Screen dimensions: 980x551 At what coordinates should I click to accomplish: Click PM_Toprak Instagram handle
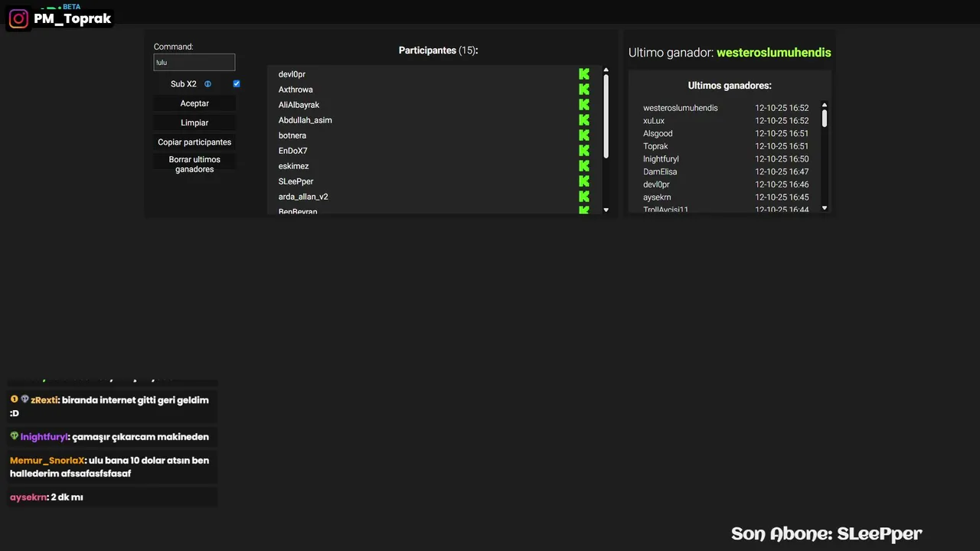tap(72, 18)
